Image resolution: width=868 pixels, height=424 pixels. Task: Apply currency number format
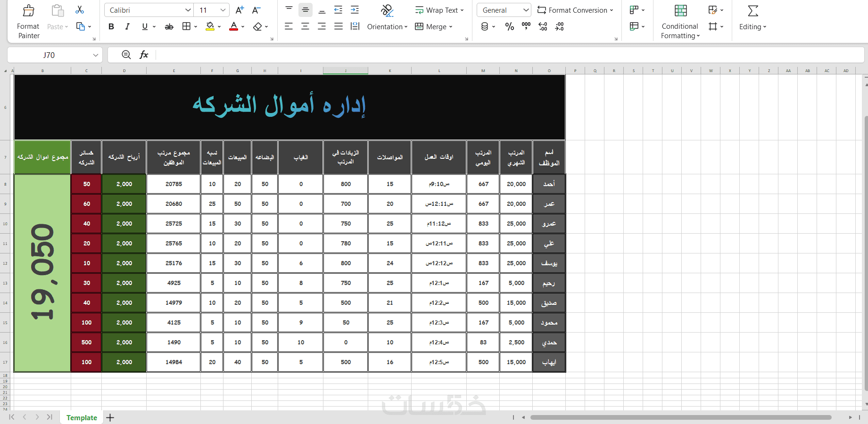[x=485, y=27]
